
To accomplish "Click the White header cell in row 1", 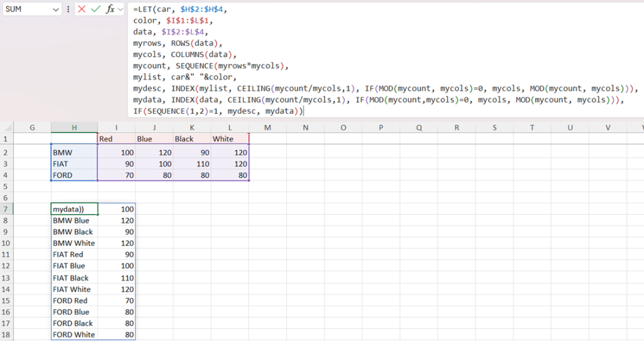I will click(230, 139).
